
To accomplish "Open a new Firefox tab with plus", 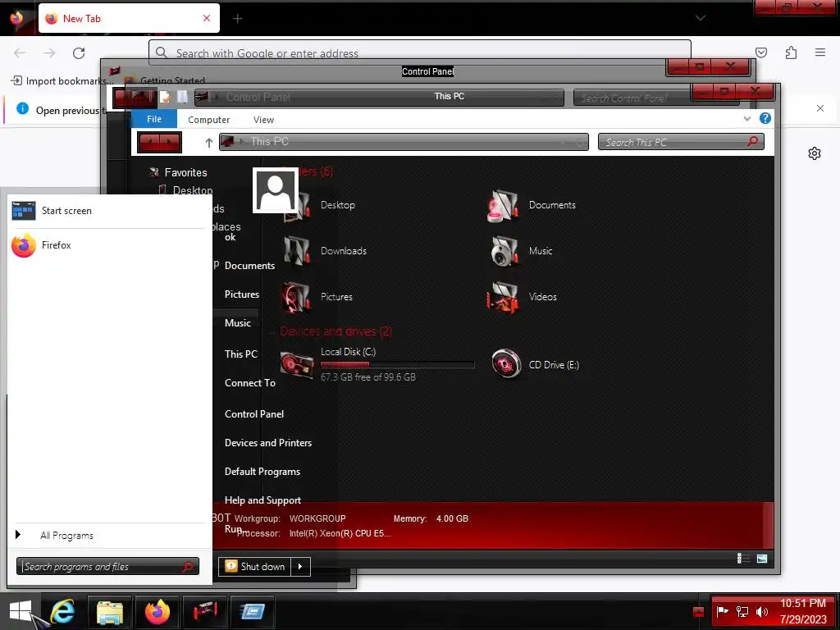I will 237,19.
